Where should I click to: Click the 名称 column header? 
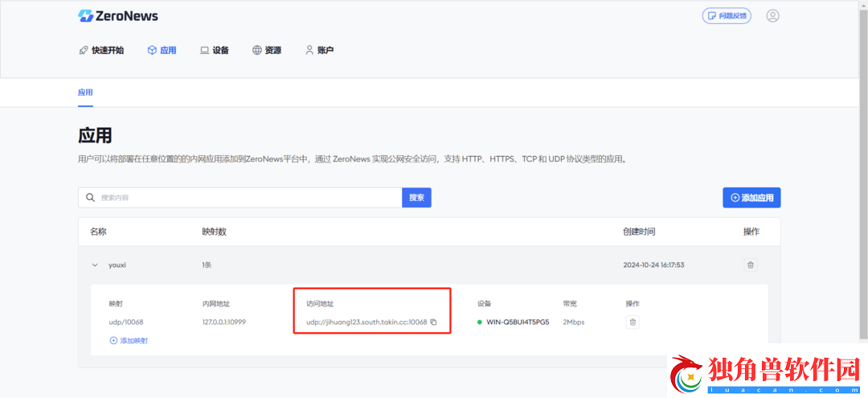point(99,232)
